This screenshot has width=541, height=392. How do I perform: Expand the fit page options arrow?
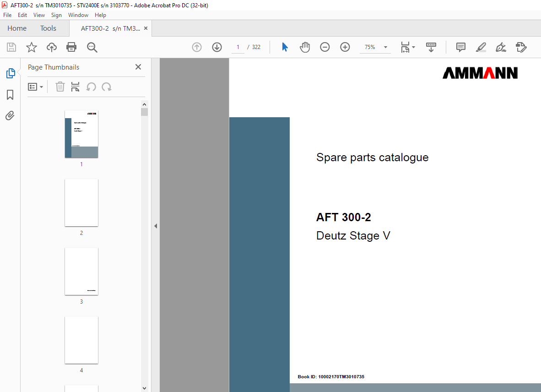(x=414, y=47)
